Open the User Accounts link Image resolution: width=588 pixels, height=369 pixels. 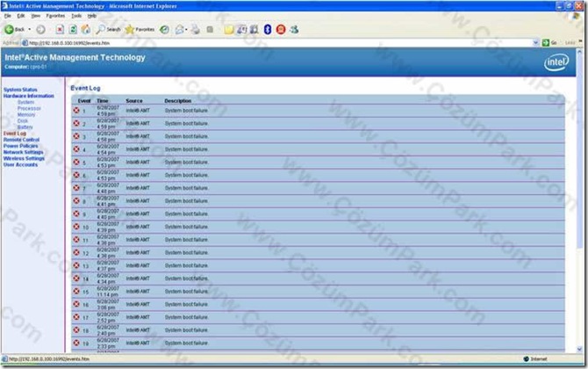click(20, 164)
